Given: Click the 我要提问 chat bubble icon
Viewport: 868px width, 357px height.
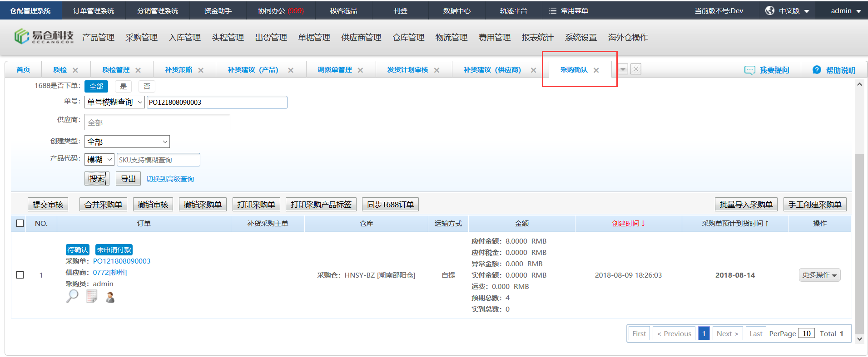Looking at the screenshot, I should point(749,70).
